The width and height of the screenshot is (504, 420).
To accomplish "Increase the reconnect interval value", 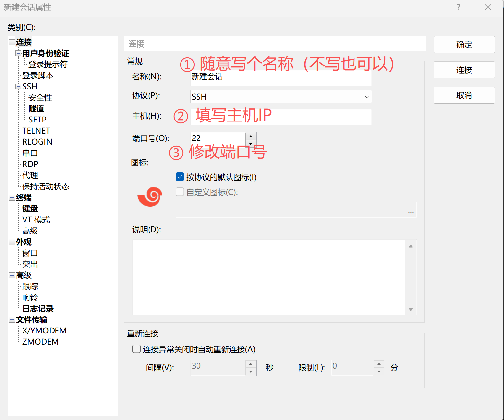I will (x=251, y=364).
